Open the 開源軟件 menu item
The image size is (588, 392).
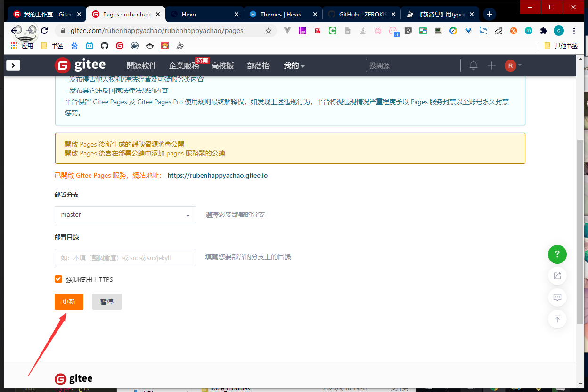(141, 66)
